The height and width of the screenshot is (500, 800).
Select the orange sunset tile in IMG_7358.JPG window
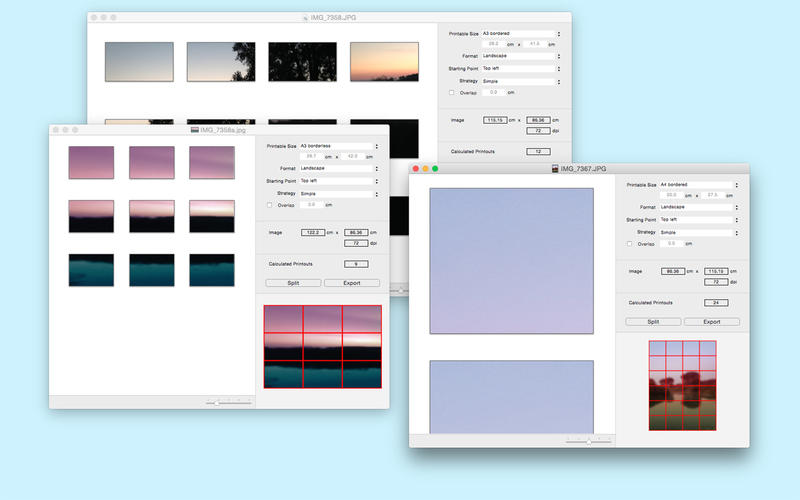tap(384, 61)
